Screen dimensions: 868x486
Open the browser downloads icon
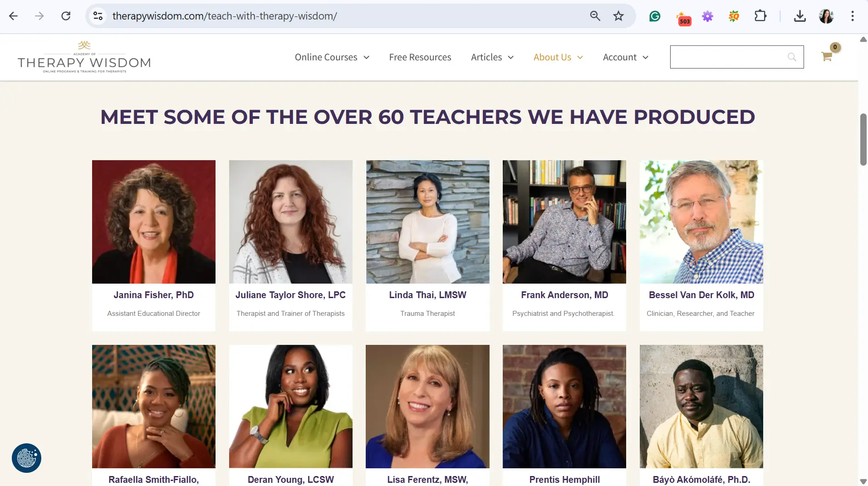[x=800, y=16]
